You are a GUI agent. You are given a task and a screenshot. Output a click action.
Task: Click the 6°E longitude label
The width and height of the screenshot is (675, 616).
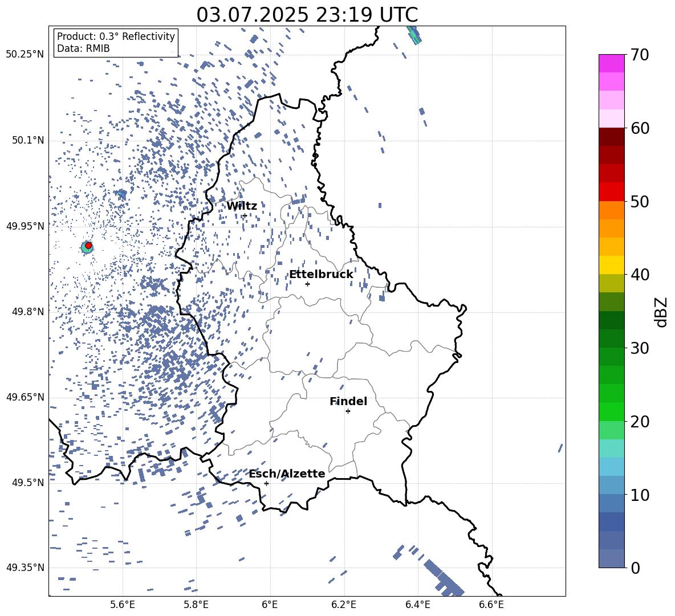click(270, 605)
